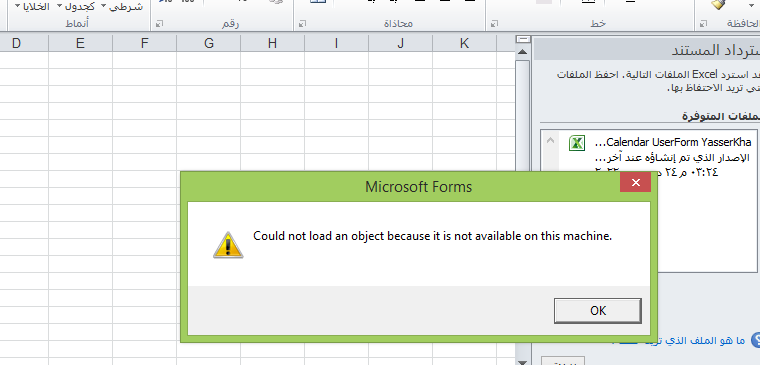Click the 'الملفات المتوفرة' available files heading

tap(720, 116)
